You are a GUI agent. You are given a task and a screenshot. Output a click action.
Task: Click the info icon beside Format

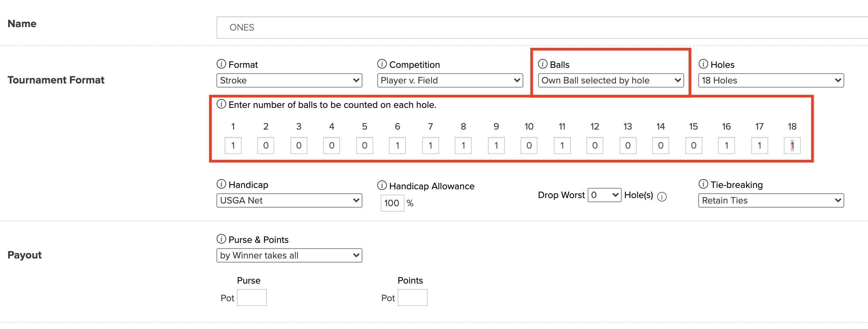point(221,64)
